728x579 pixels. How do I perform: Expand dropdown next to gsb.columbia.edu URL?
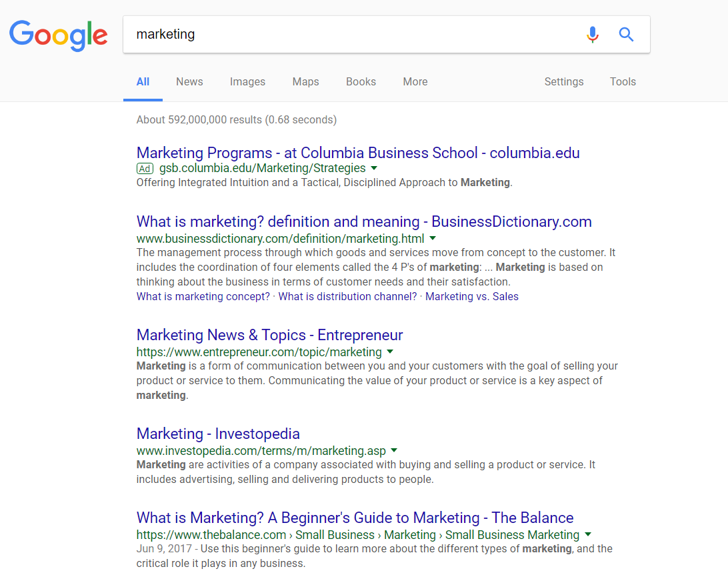[374, 168]
